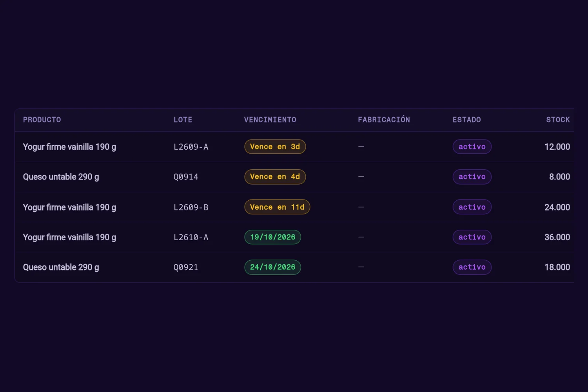This screenshot has height=392, width=588.
Task: Select the 'Vence en 3d' badge
Action: point(275,147)
